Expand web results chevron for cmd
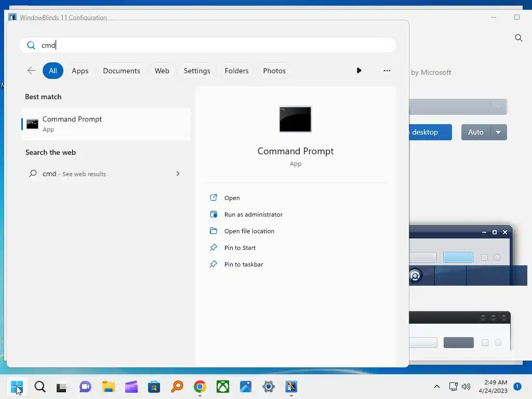Viewport: 532px width, 399px height. [x=178, y=174]
